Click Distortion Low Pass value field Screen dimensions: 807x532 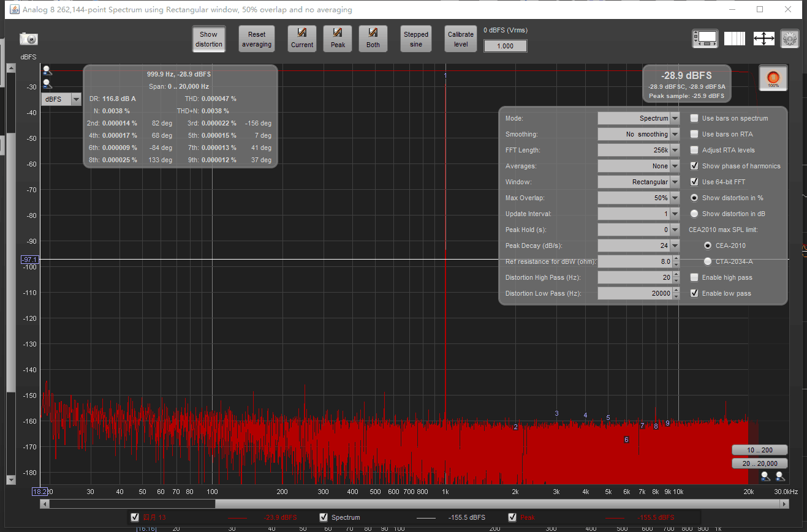point(635,293)
